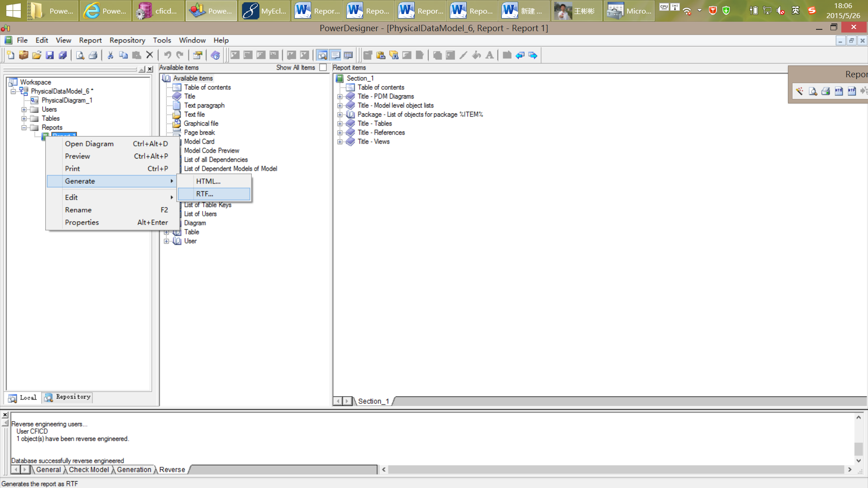This screenshot has height=488, width=868.
Task: Select Preview in context menu
Action: [x=111, y=156]
